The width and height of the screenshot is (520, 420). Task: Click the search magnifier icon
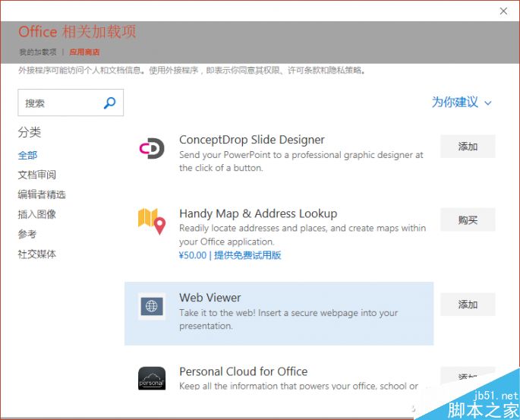pos(110,103)
